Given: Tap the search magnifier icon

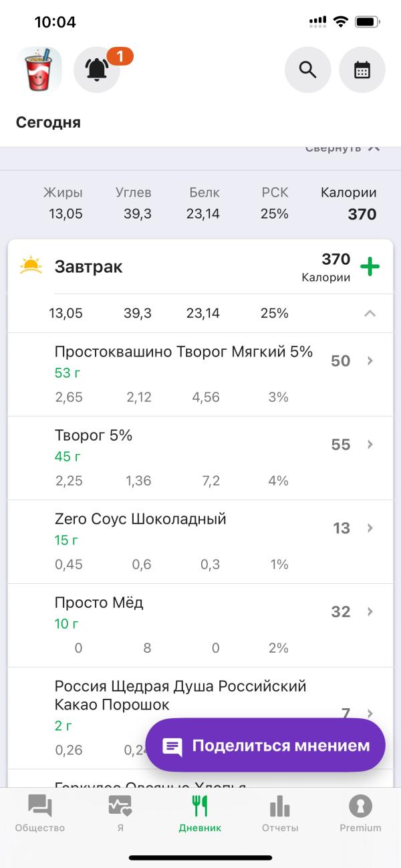Looking at the screenshot, I should click(x=307, y=70).
